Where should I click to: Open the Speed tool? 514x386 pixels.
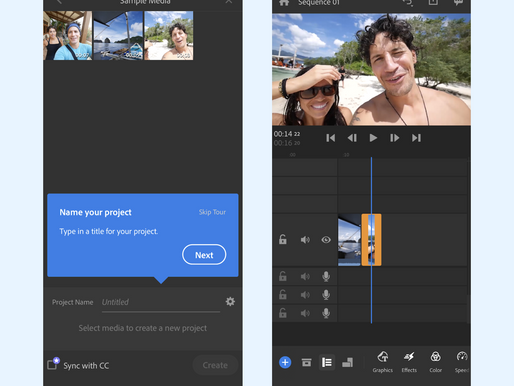coord(462,362)
